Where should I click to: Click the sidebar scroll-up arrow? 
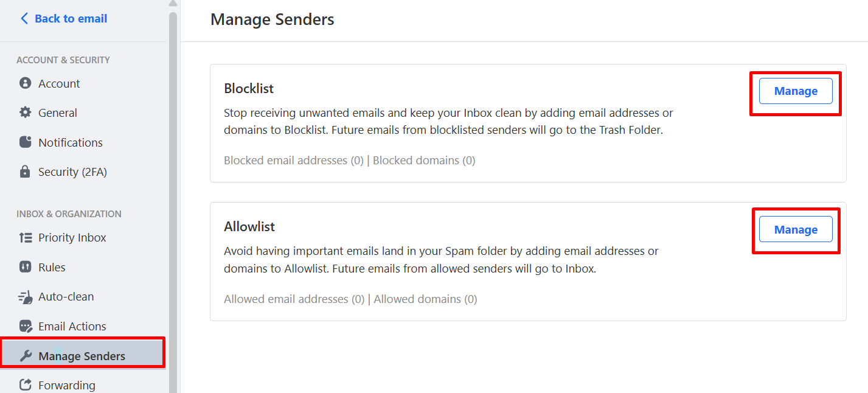tap(173, 4)
